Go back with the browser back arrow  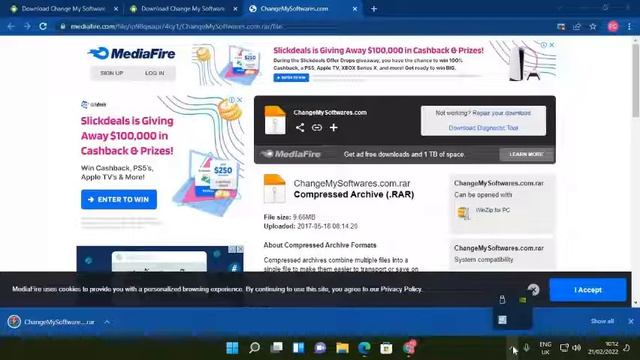tap(11, 27)
